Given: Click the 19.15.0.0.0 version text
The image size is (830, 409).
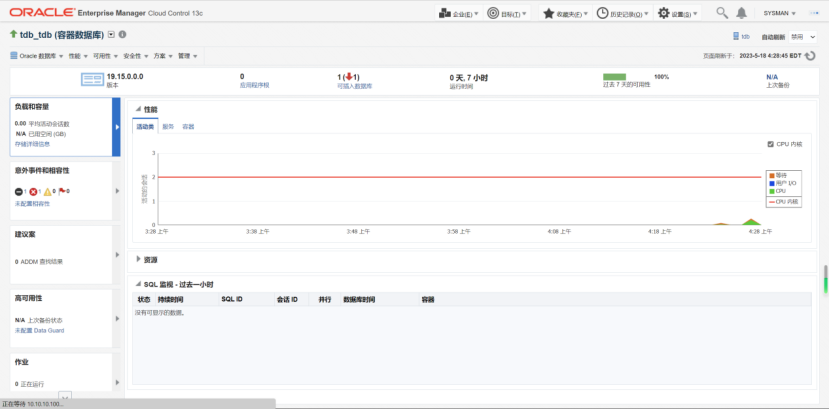Looking at the screenshot, I should (125, 76).
